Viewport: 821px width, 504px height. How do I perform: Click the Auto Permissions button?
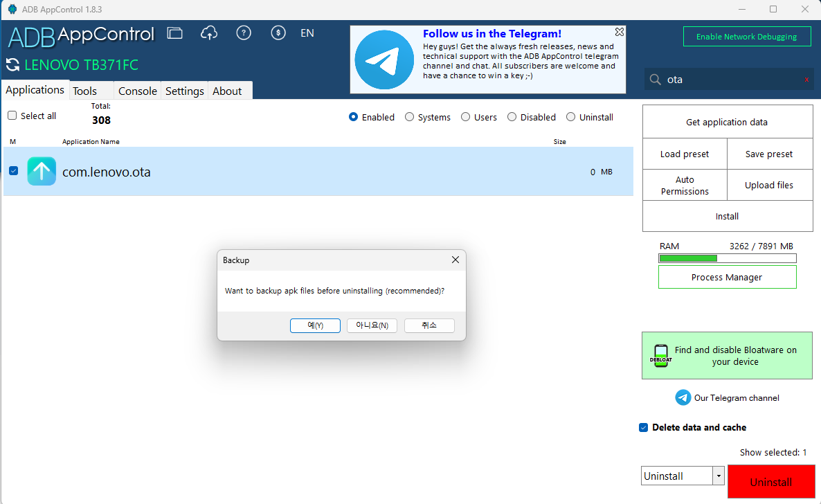pyautogui.click(x=685, y=186)
